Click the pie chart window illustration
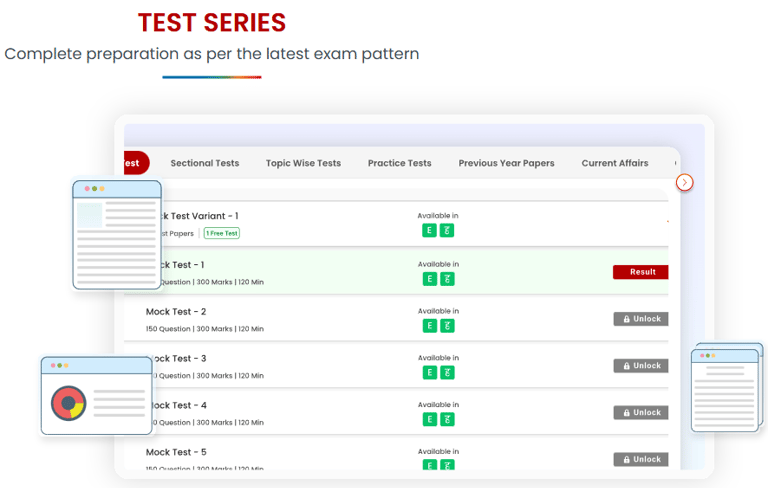 click(96, 395)
